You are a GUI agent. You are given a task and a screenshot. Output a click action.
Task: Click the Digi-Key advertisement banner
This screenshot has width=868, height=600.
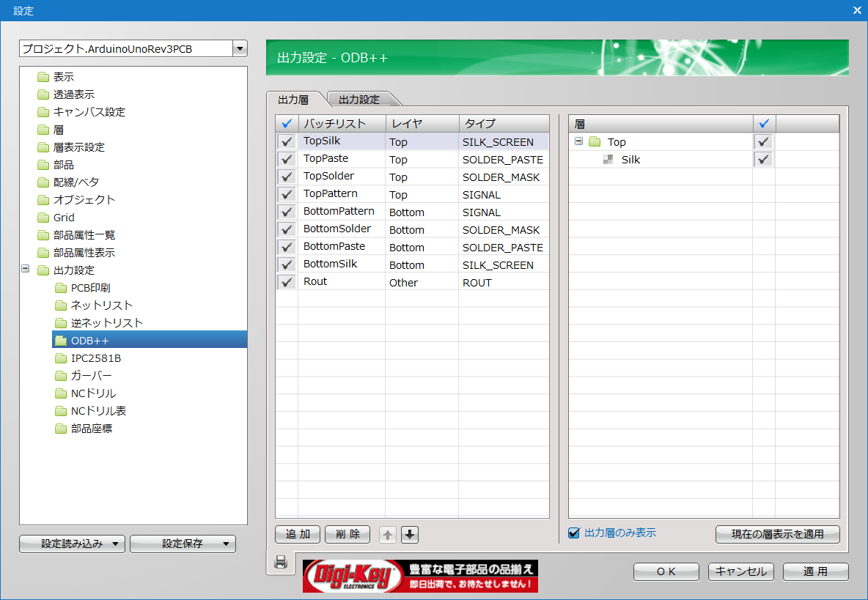click(420, 576)
